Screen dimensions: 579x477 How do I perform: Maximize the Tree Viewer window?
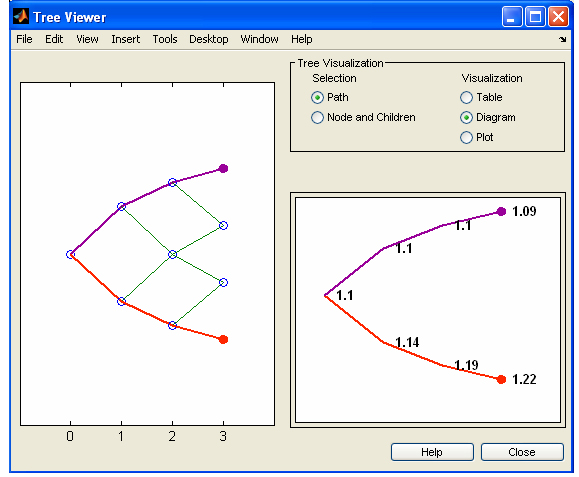(535, 17)
